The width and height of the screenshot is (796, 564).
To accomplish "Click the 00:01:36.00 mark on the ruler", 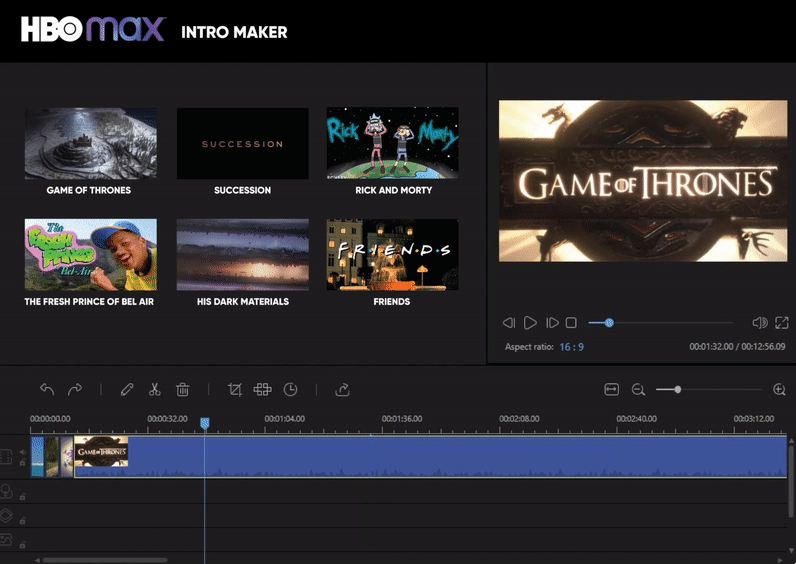I will coord(402,419).
